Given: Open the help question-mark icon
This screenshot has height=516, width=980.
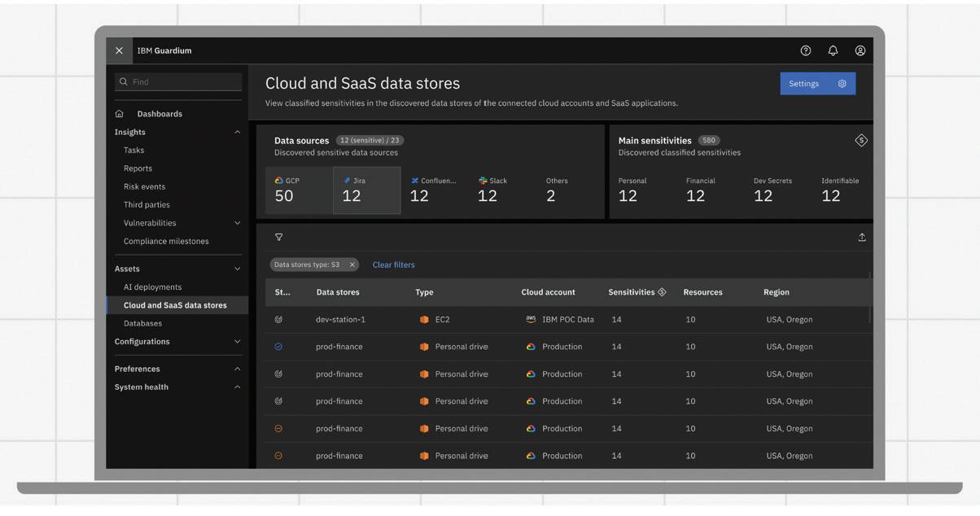Looking at the screenshot, I should 806,50.
